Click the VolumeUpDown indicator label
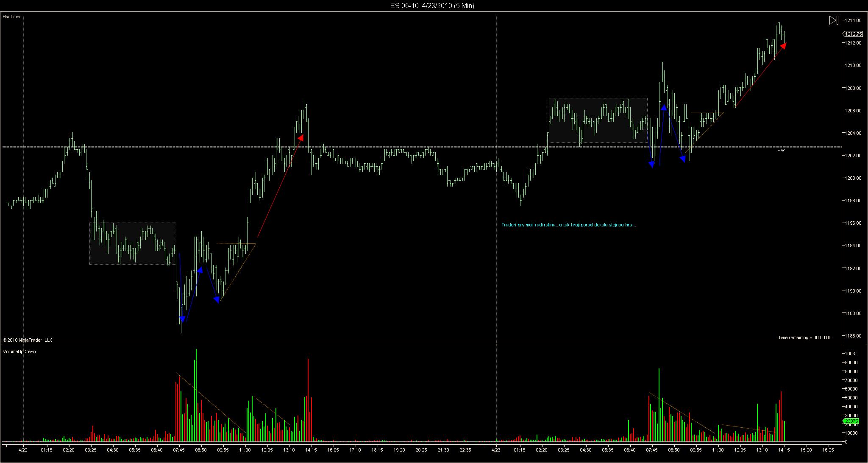 pyautogui.click(x=19, y=351)
